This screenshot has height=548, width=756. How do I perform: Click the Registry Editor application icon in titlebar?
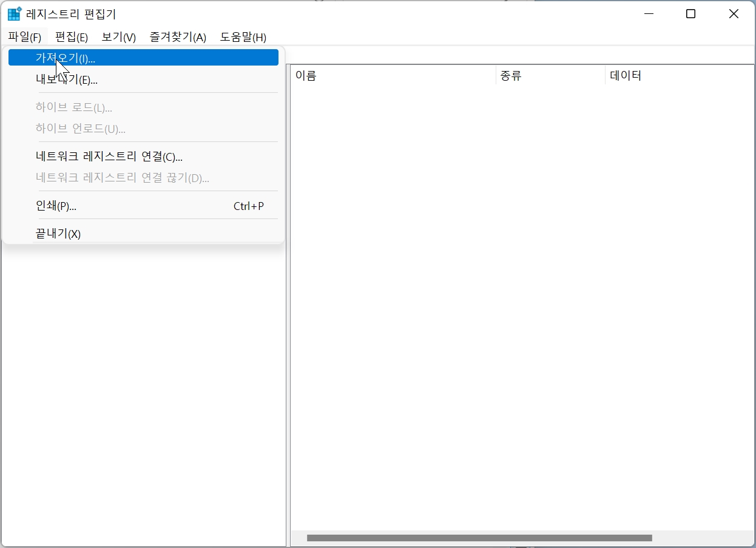13,13
